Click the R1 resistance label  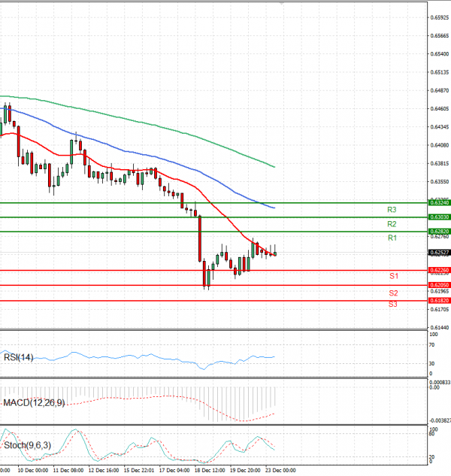392,238
